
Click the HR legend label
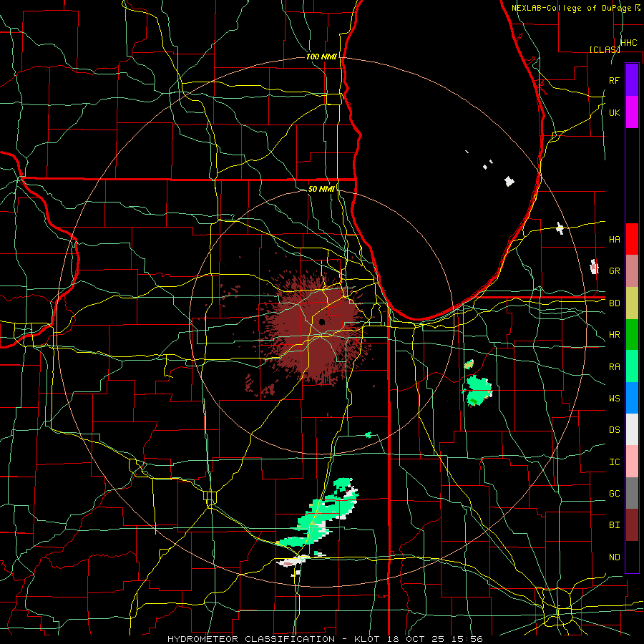pos(615,334)
